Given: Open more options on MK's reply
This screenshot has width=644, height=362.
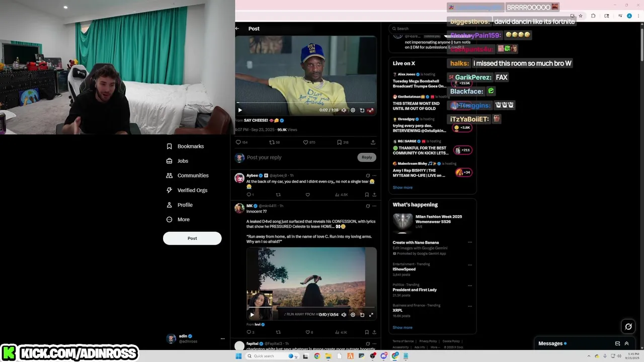Looking at the screenshot, I should click(x=374, y=206).
